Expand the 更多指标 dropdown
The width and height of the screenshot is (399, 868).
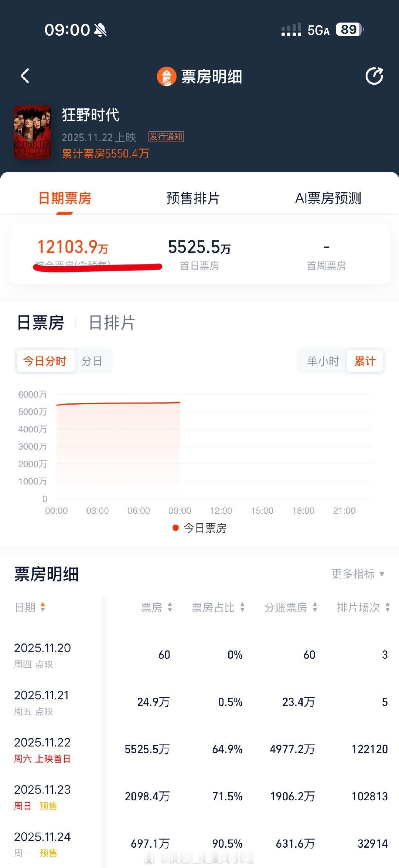tap(358, 574)
